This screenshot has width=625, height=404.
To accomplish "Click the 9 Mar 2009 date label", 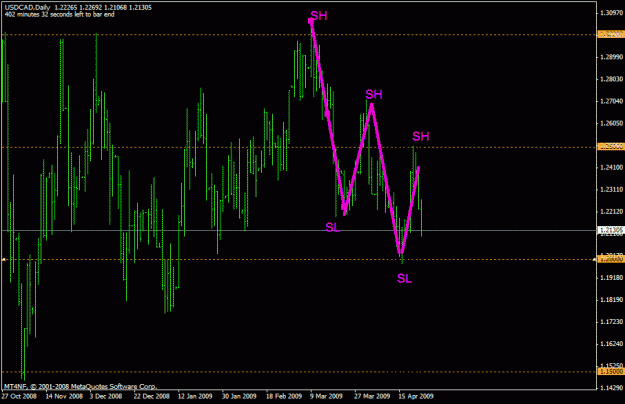I will pos(326,396).
